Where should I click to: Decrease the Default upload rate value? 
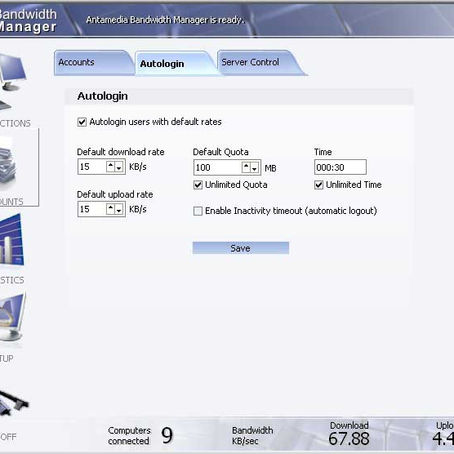[x=119, y=209]
